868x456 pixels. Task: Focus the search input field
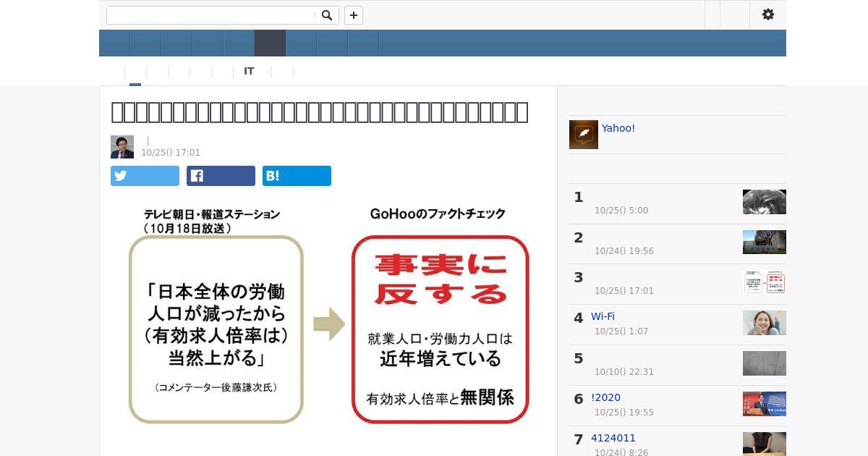[211, 15]
